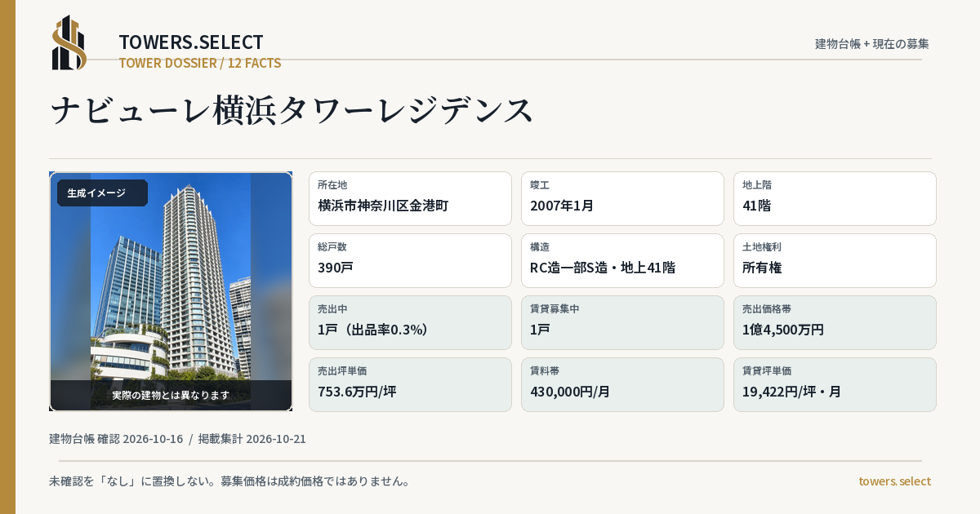The width and height of the screenshot is (980, 514).
Task: Select the 土地権利 所有権 card
Action: (835, 260)
